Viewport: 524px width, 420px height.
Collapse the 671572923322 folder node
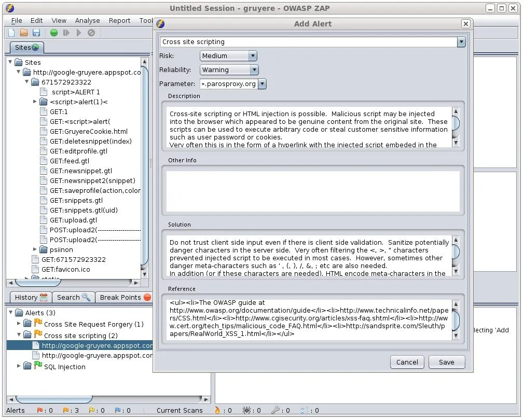point(27,82)
